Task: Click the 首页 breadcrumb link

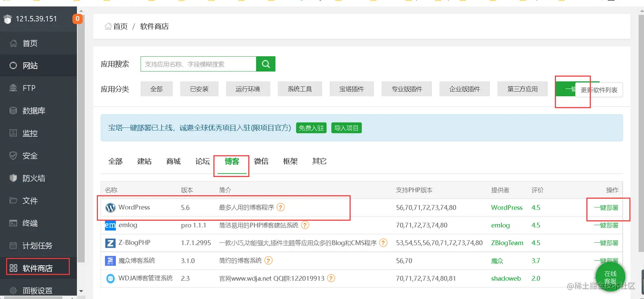Action: [121, 26]
